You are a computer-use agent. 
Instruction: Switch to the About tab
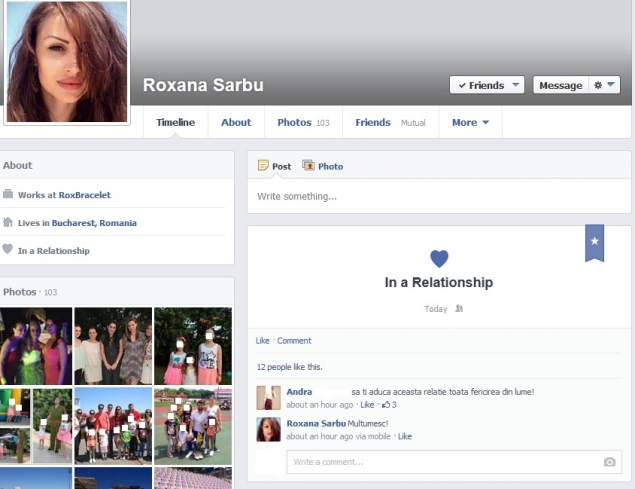236,123
